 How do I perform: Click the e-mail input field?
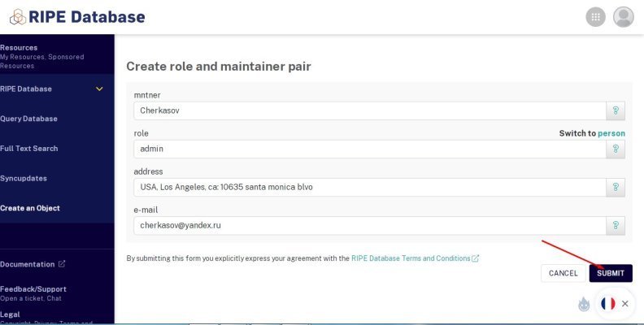[x=370, y=225]
